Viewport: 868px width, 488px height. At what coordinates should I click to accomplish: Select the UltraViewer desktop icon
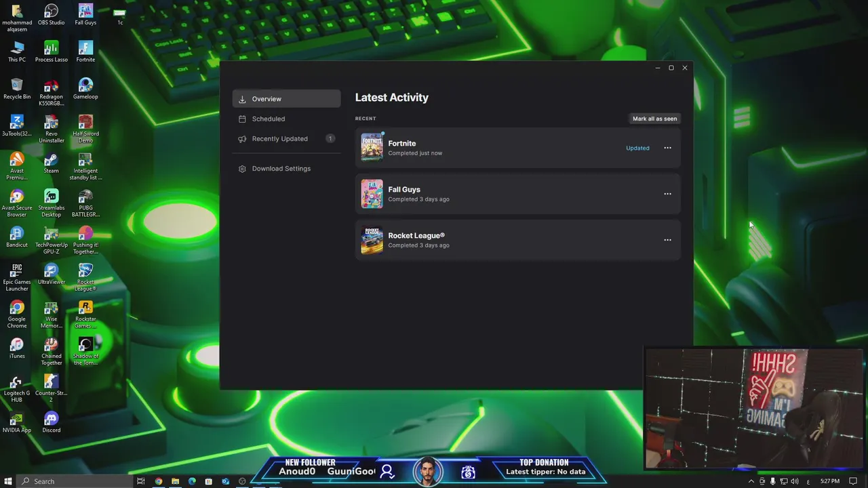coord(51,274)
